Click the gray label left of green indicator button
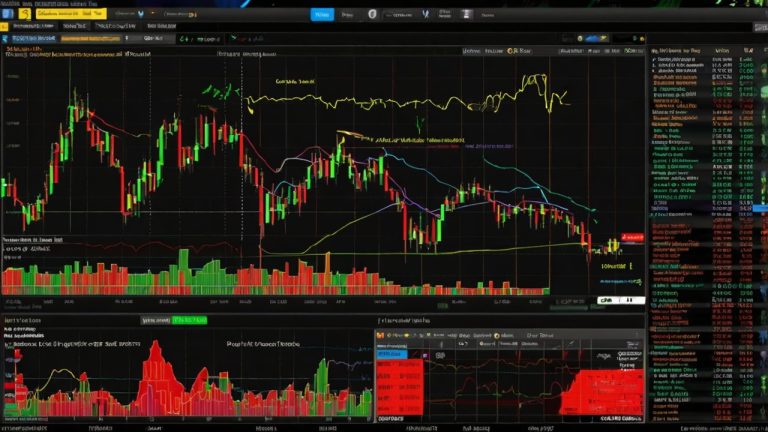Viewport: 768px width, 432px height. (x=154, y=319)
